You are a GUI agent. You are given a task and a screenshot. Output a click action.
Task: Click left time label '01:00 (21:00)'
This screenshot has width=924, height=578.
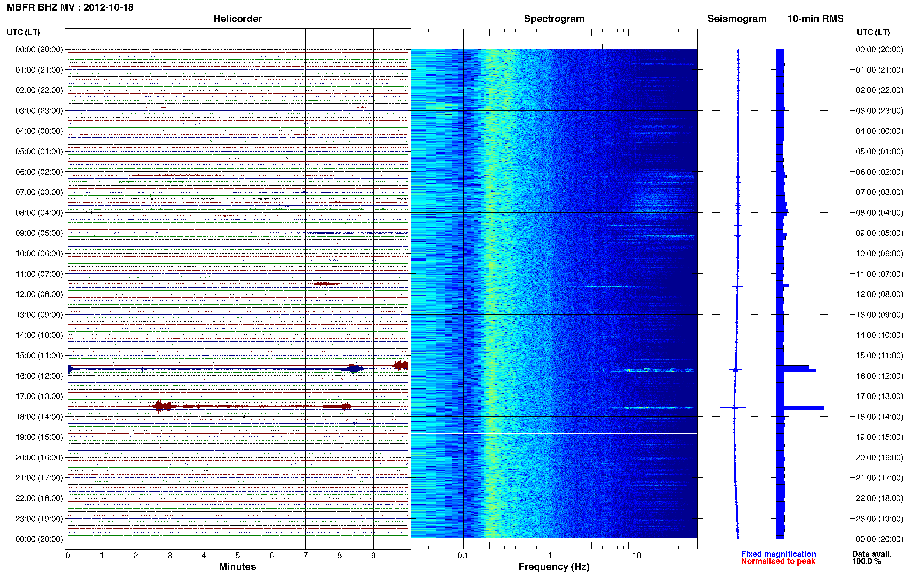39,70
